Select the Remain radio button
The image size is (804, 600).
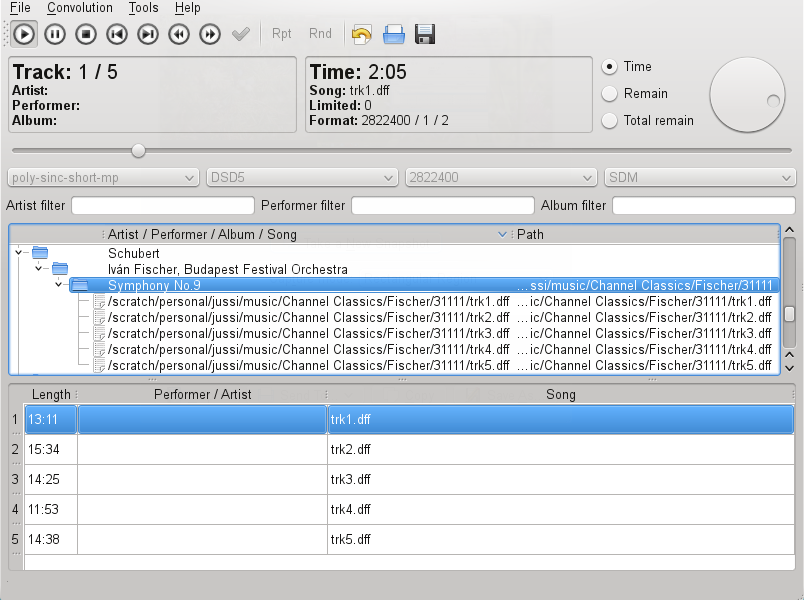609,94
